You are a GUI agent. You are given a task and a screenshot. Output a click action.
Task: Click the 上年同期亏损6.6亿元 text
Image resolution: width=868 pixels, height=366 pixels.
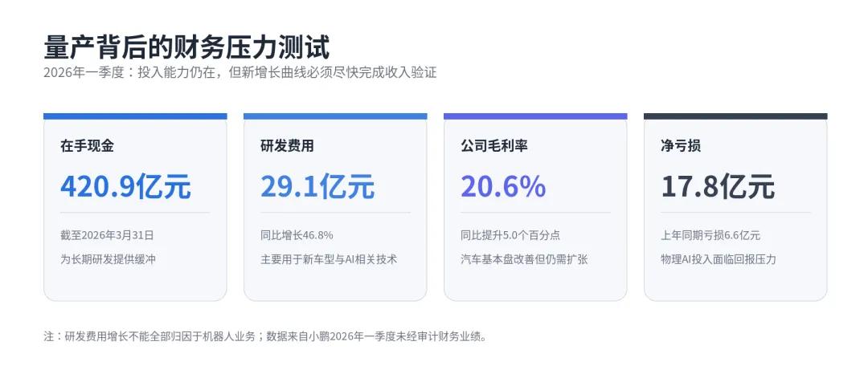point(710,235)
